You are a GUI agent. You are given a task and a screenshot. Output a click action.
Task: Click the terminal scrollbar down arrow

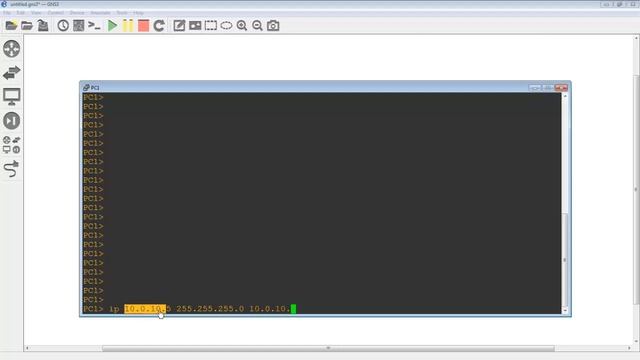pyautogui.click(x=565, y=311)
